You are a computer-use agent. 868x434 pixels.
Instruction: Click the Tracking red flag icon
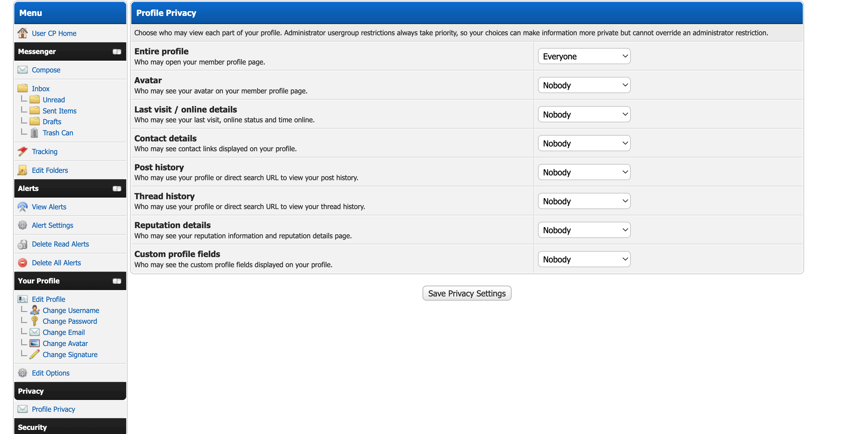point(23,152)
